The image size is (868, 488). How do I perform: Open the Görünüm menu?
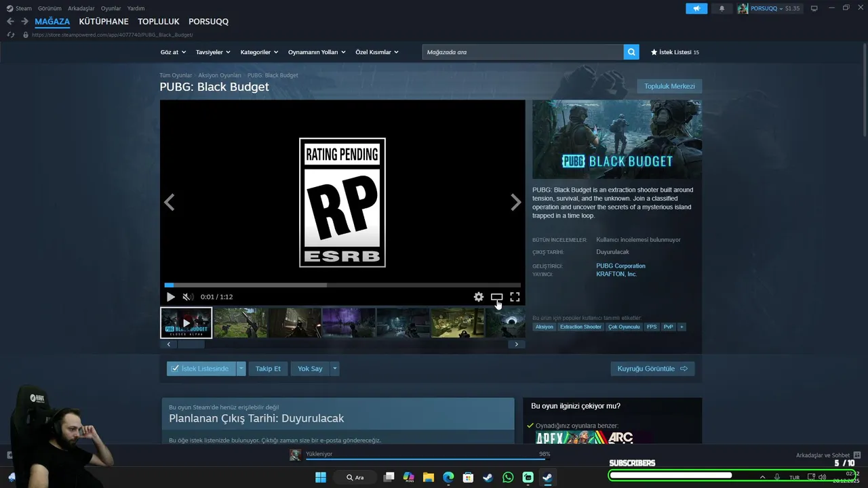click(x=50, y=8)
